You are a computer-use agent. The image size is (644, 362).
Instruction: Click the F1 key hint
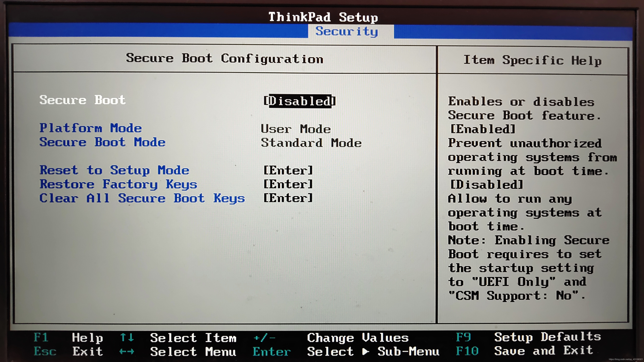point(41,337)
